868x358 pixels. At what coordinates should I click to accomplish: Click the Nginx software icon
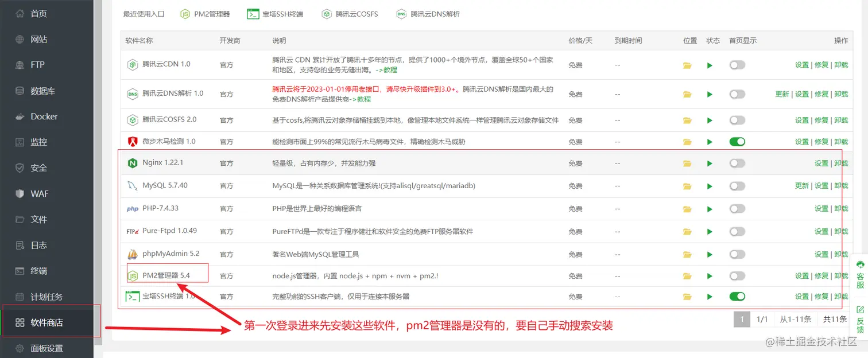point(133,163)
